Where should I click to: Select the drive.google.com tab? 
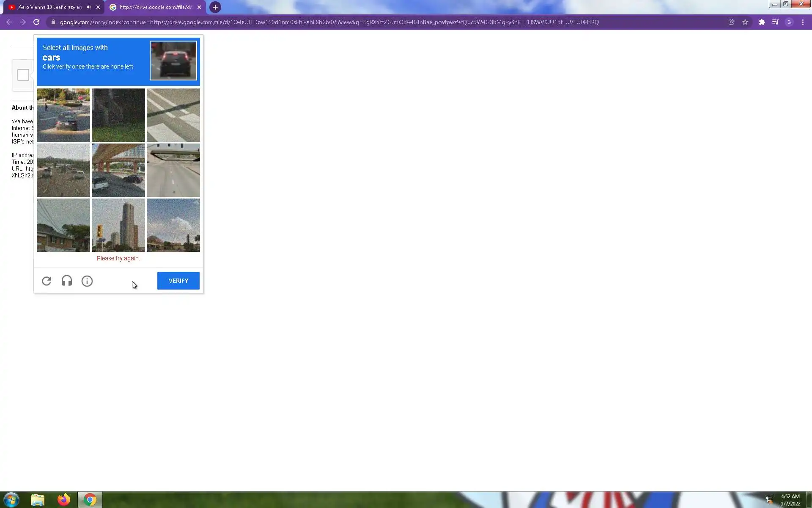point(154,7)
